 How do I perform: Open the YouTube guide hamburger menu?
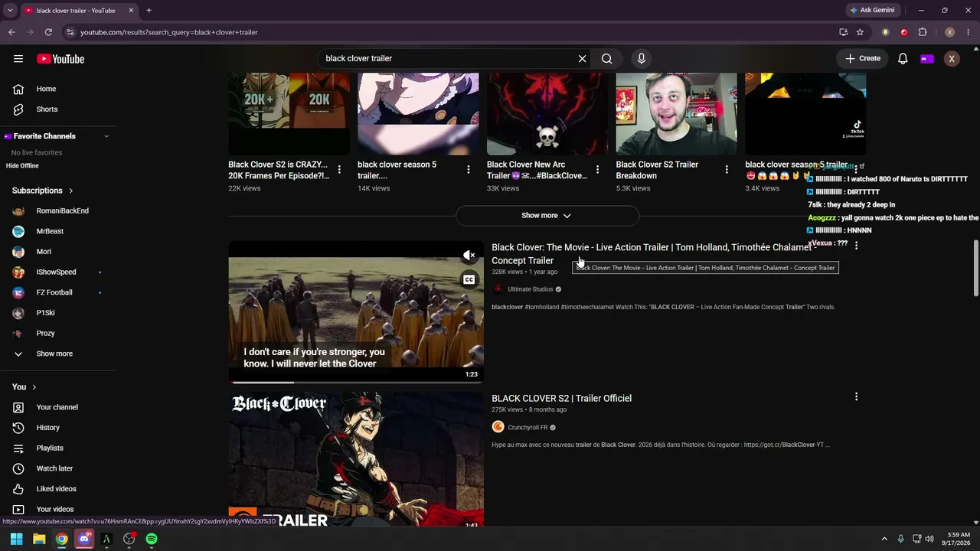point(18,59)
